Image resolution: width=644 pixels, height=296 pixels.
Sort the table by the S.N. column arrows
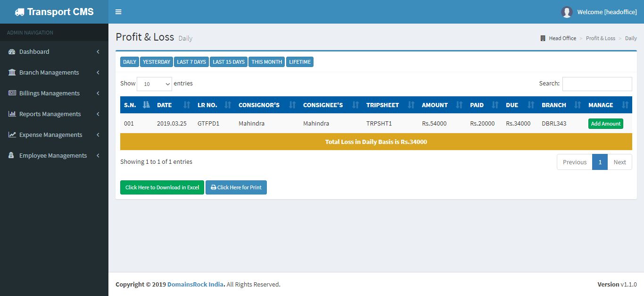[146, 105]
